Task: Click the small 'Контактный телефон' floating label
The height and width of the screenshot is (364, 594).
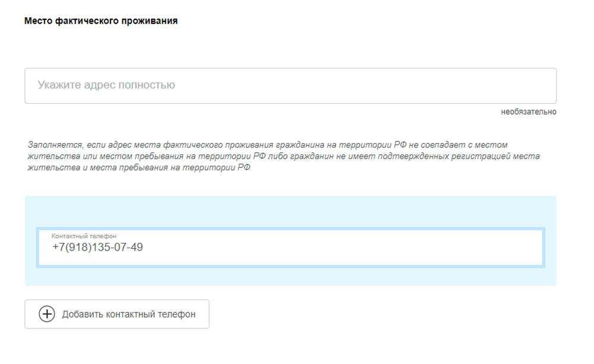Action: pos(84,236)
